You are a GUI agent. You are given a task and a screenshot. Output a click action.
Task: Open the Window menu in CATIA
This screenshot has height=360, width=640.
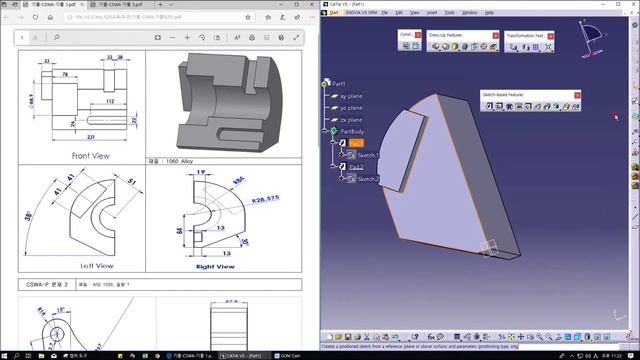pos(469,13)
